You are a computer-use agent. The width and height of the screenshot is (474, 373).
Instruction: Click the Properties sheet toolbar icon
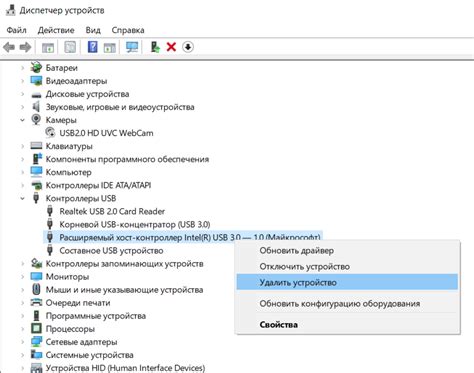[x=70, y=47]
